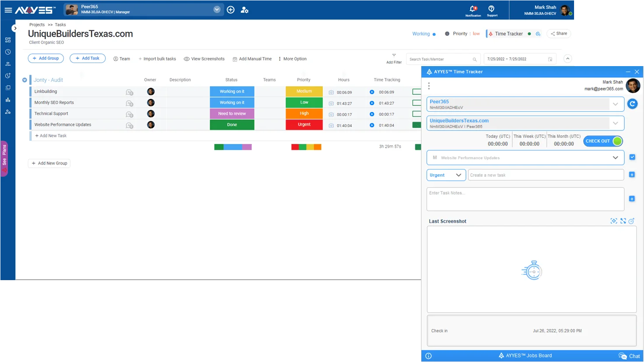Go to Projects breadcrumb
The height and width of the screenshot is (362, 644).
(37, 25)
